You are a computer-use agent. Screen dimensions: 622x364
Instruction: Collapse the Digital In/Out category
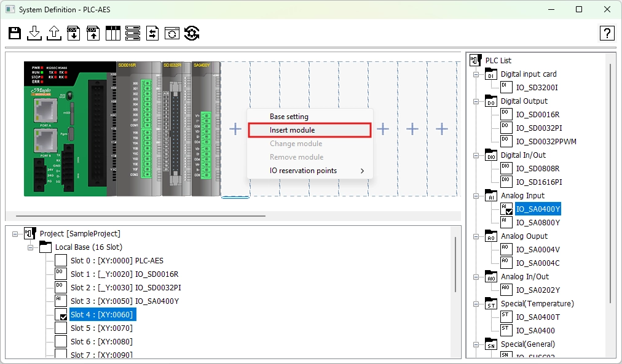pyautogui.click(x=476, y=156)
